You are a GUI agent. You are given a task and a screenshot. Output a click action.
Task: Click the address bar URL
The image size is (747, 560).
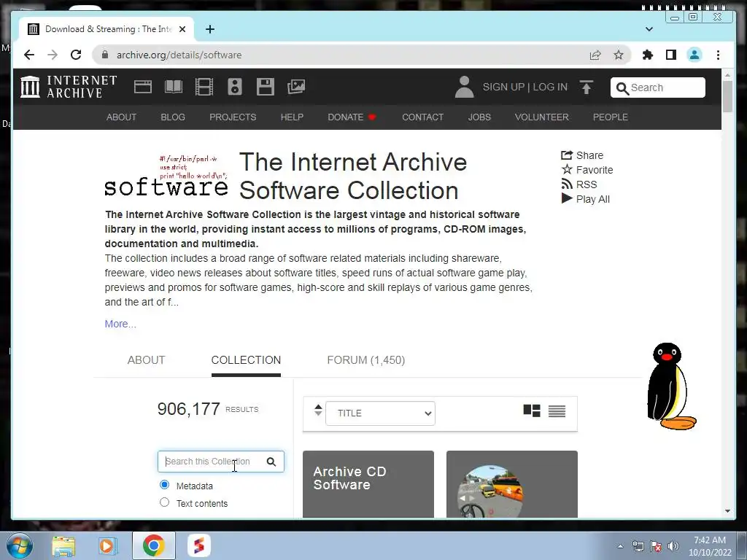179,55
